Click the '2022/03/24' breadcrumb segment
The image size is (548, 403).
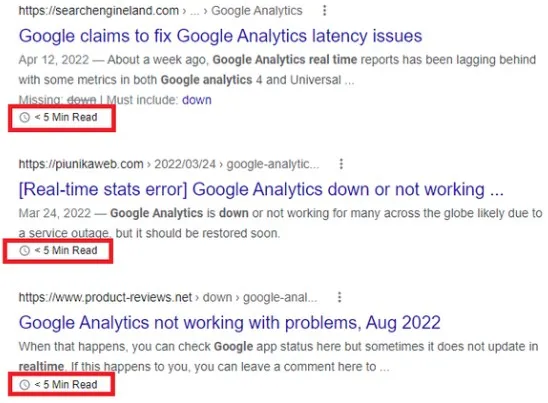pos(185,164)
